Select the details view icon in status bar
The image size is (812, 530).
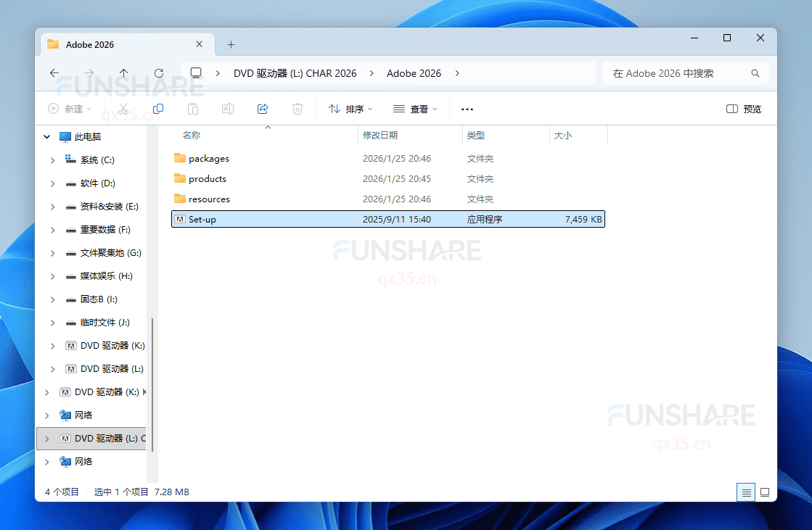coord(746,492)
